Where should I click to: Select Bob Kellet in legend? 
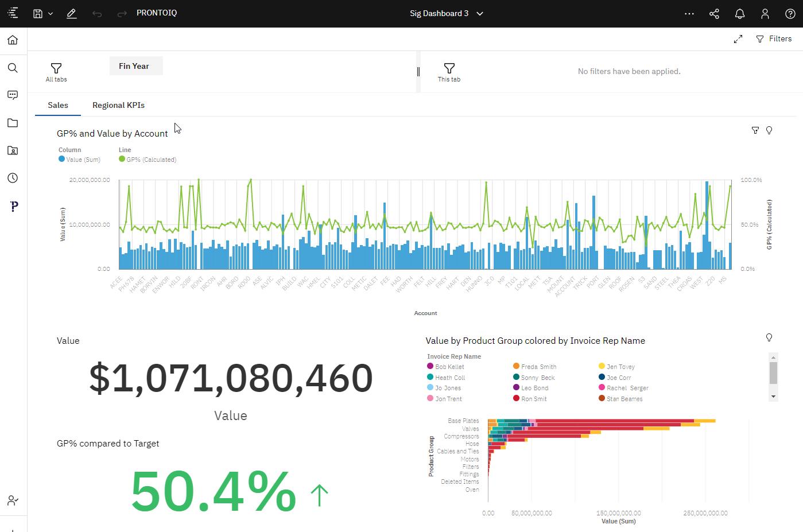(445, 367)
